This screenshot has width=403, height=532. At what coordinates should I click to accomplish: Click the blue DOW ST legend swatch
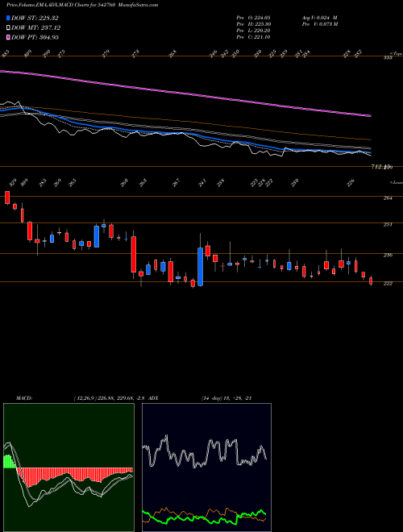coord(9,19)
